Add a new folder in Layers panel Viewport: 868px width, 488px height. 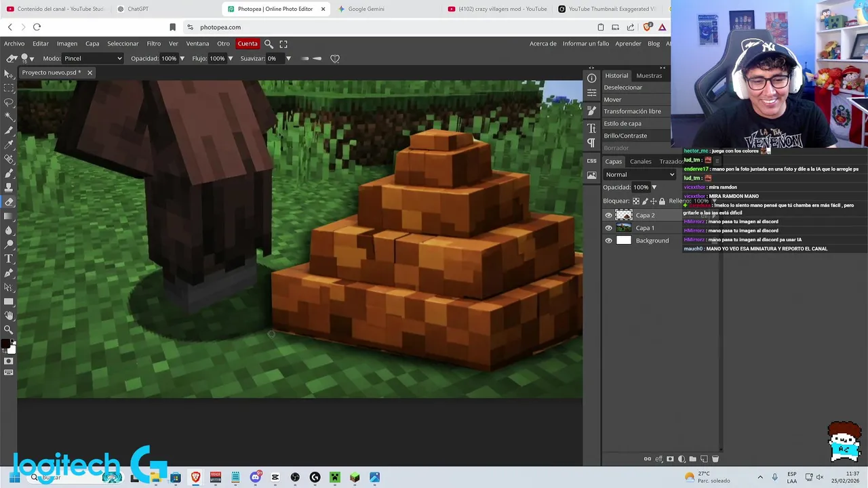[x=692, y=459]
